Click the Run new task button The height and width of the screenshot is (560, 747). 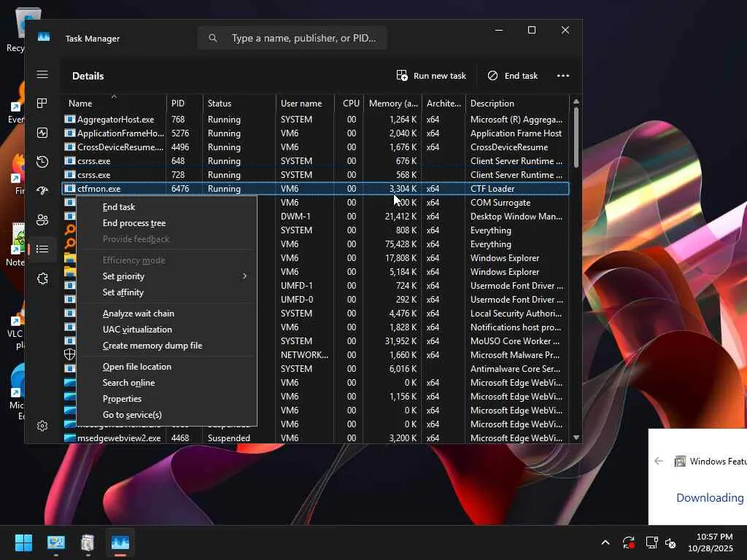[431, 76]
